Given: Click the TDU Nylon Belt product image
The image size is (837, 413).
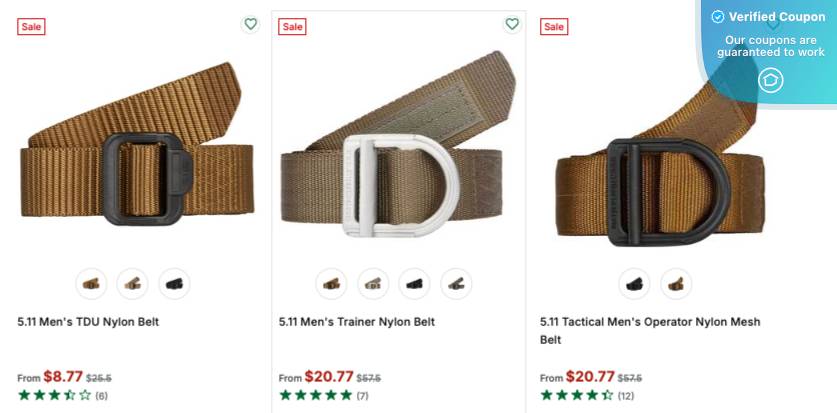Looking at the screenshot, I should pyautogui.click(x=137, y=144).
